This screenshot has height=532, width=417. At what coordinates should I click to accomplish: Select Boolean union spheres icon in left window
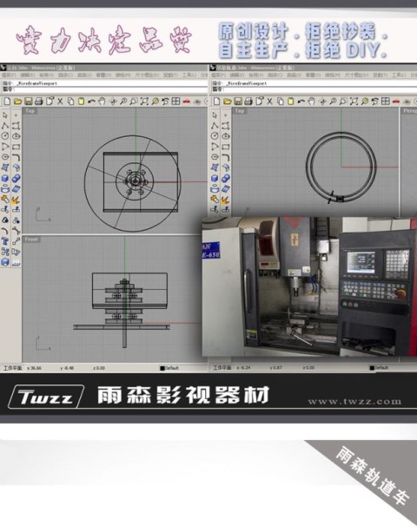[x=16, y=178]
